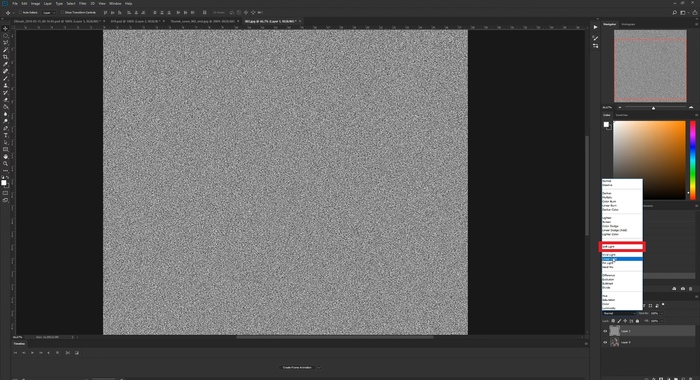700x380 pixels.
Task: Toggle lock all padlock icon
Action: tap(637, 321)
